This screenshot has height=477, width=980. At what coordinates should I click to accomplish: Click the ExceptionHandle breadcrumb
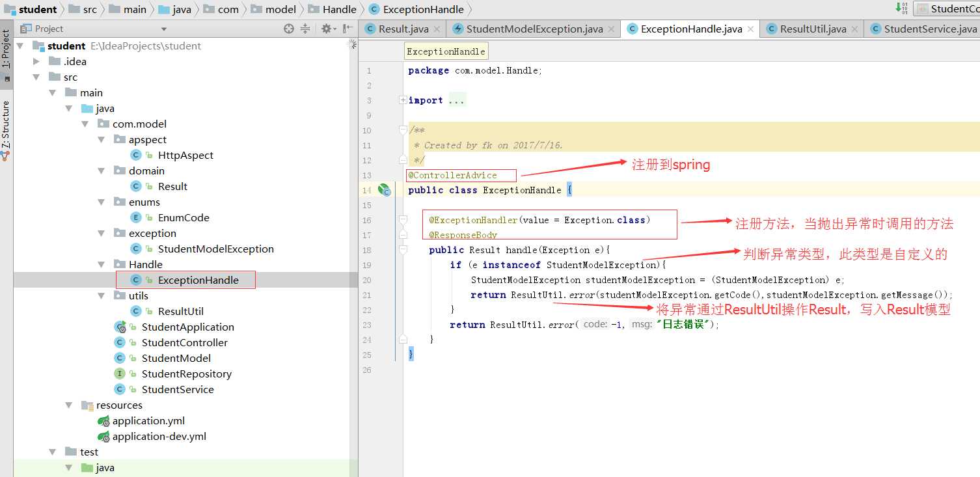(416, 9)
